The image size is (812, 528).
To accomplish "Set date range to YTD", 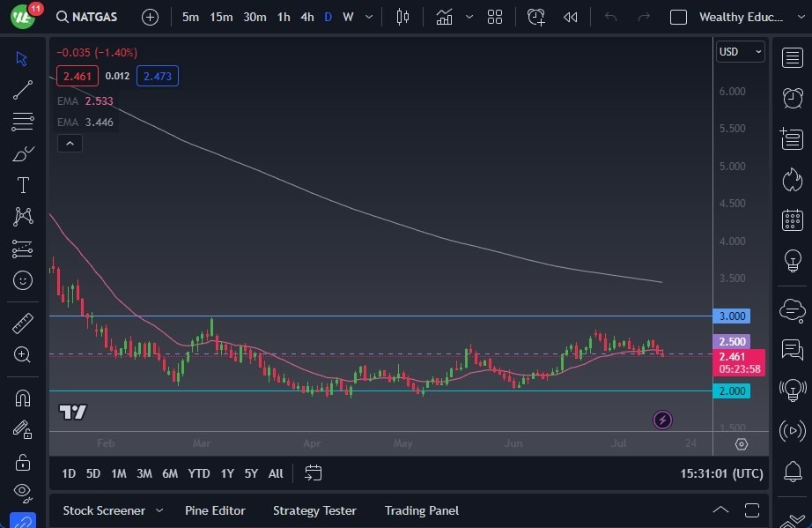I will 199,473.
